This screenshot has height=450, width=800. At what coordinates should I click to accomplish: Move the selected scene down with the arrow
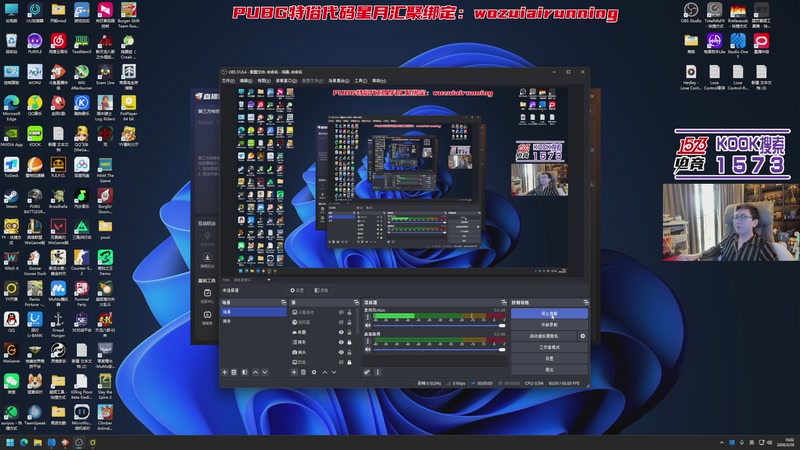[x=265, y=372]
